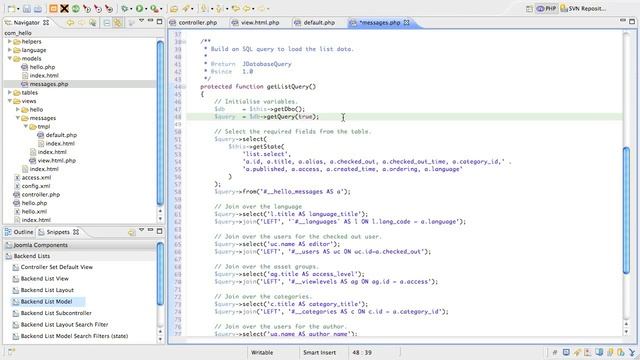This screenshot has width=640, height=360.
Task: Toggle the Backend Lists snippet drawer
Action: (x=80, y=256)
